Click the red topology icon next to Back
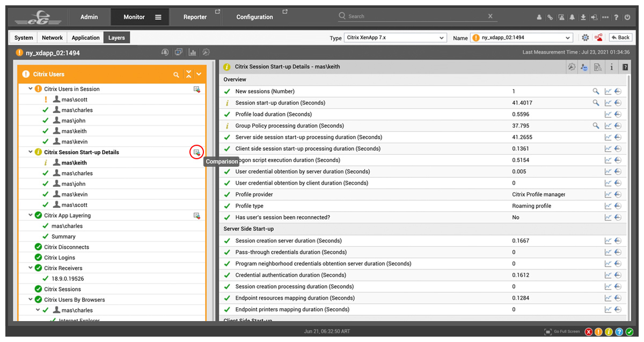 click(x=598, y=38)
